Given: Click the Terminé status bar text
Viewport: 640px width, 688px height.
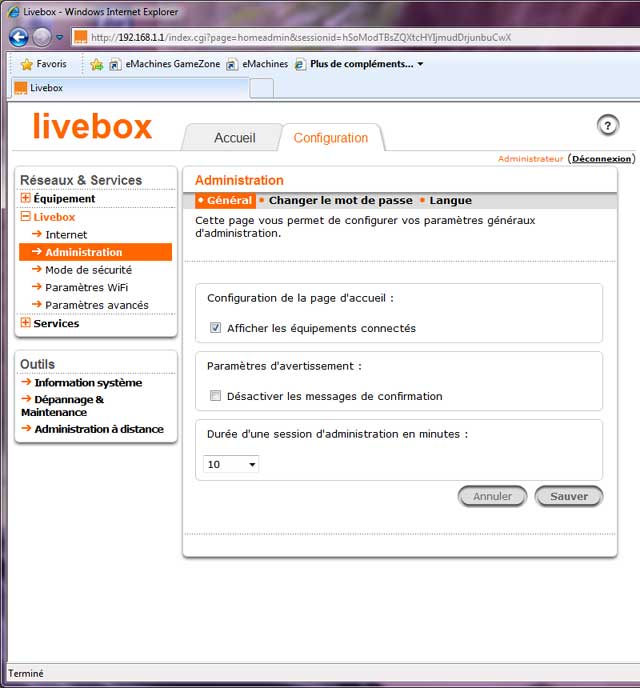Looking at the screenshot, I should click(x=26, y=673).
